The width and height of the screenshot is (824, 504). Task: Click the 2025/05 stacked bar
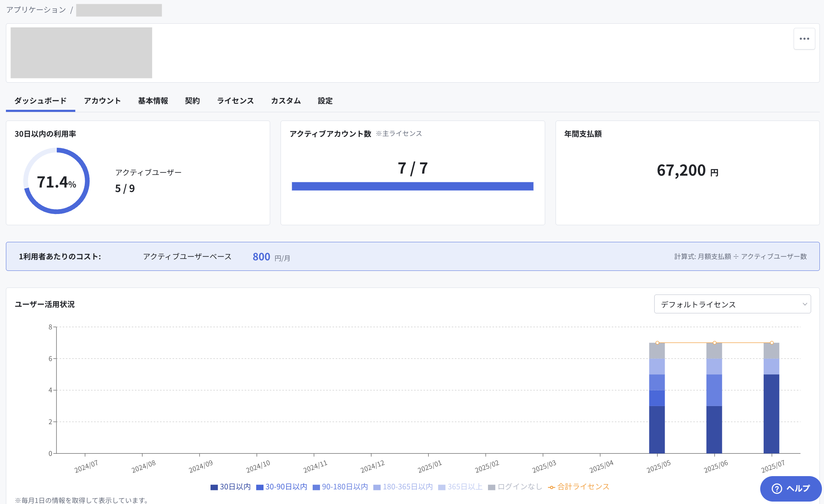(657, 398)
